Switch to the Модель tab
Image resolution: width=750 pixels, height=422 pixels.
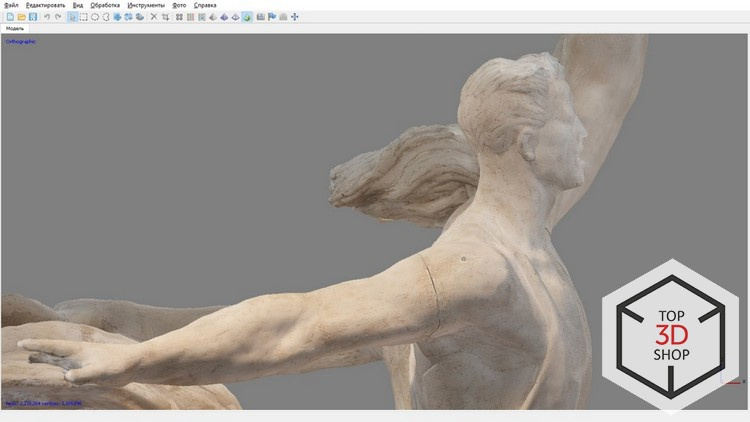15,29
